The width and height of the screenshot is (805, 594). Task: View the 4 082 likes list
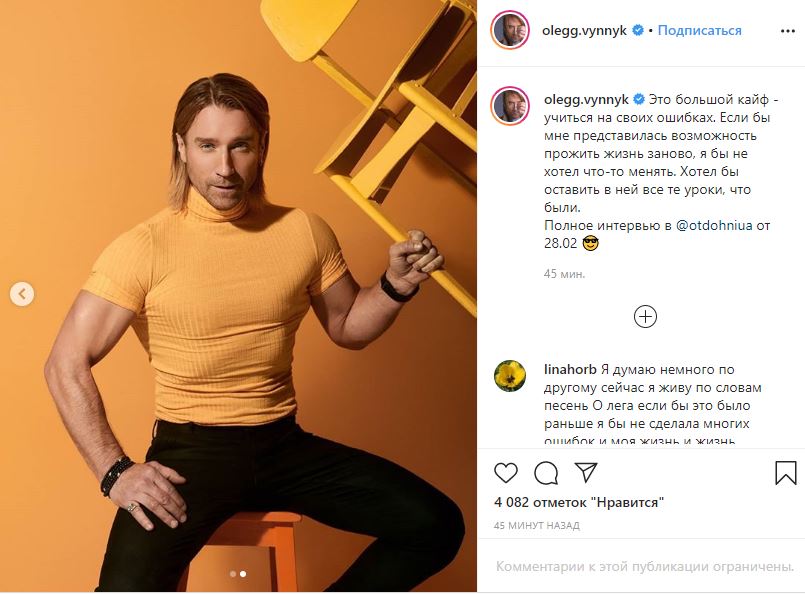click(580, 502)
